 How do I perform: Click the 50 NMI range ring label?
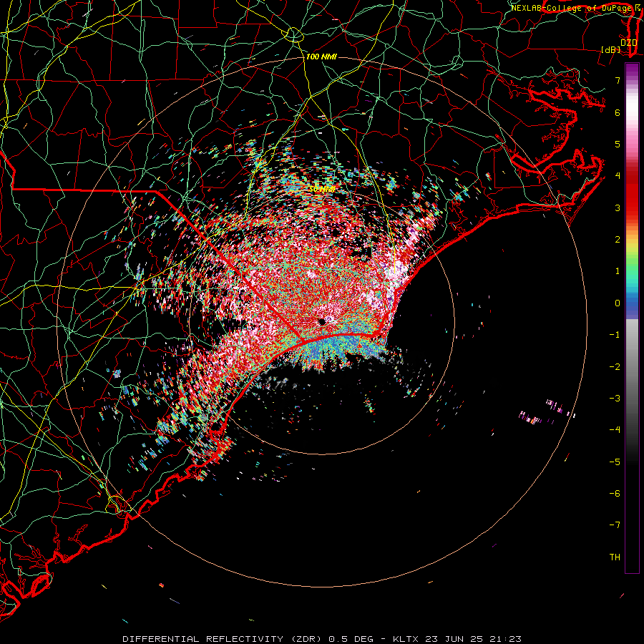[x=322, y=190]
